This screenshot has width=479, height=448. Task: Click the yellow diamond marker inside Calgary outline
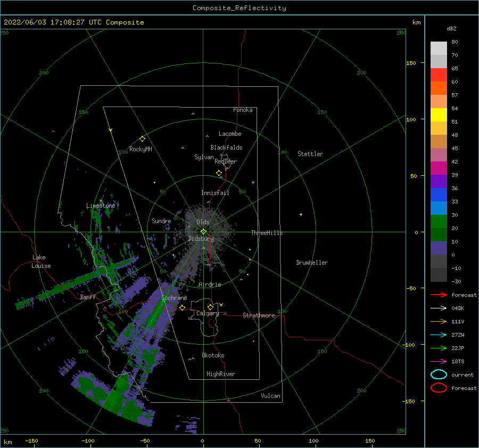[x=210, y=307]
